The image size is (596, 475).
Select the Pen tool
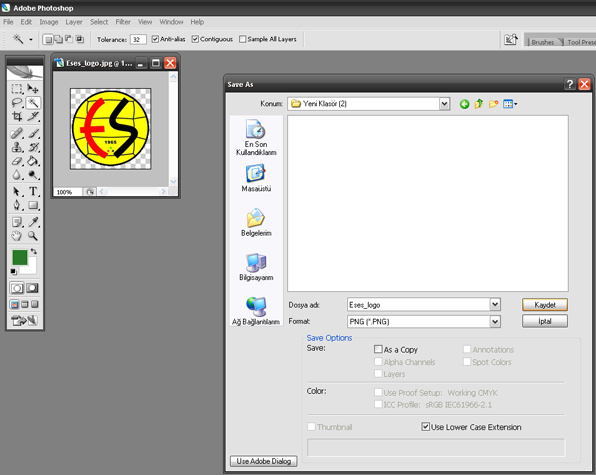17,205
